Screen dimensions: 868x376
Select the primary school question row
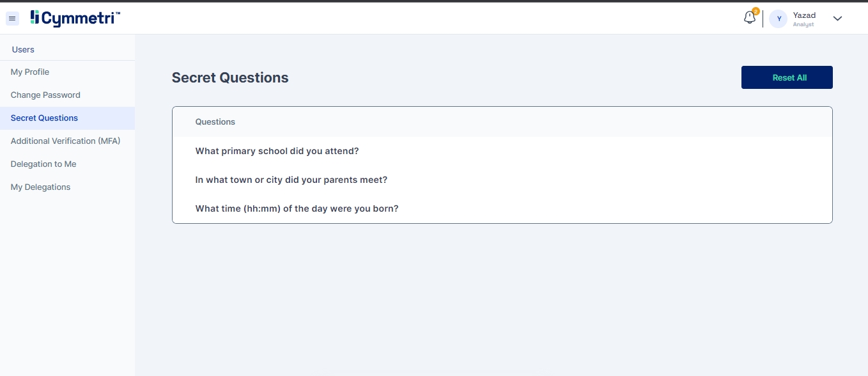coord(277,152)
